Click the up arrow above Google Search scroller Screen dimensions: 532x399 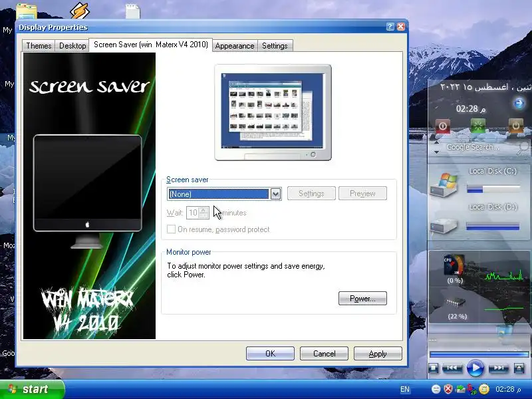[436, 143]
